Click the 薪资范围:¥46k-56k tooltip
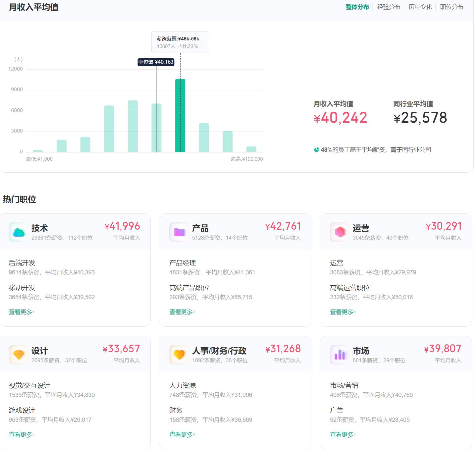The width and height of the screenshot is (476, 453). [180, 42]
